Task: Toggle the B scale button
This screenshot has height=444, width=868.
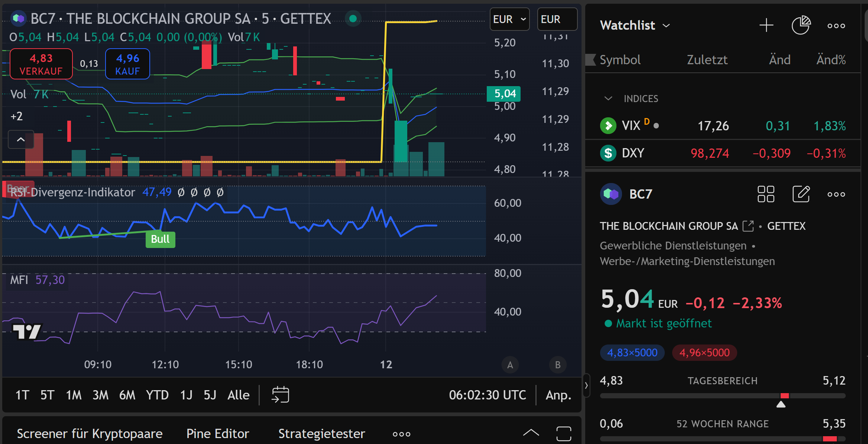Action: 558,365
